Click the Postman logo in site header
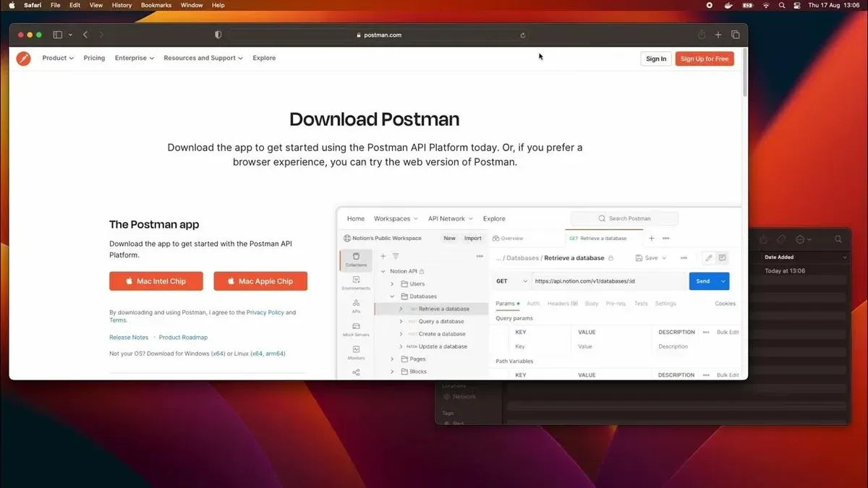The image size is (868, 488). [24, 59]
